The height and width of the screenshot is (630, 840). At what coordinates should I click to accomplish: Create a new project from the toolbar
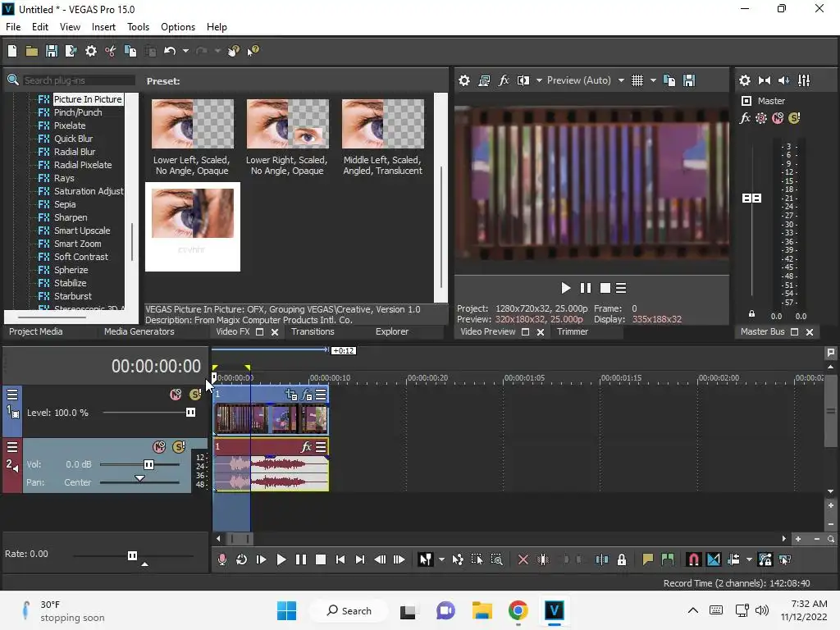coord(12,51)
